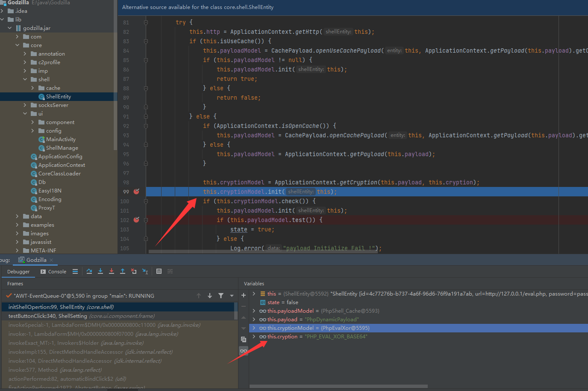Expand the this.cryptionModel variable node

click(254, 328)
